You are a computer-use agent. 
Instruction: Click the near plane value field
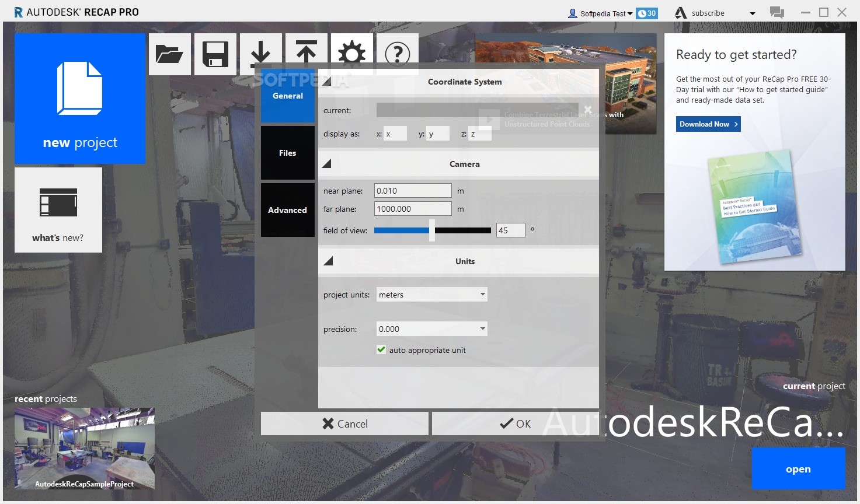tap(413, 191)
